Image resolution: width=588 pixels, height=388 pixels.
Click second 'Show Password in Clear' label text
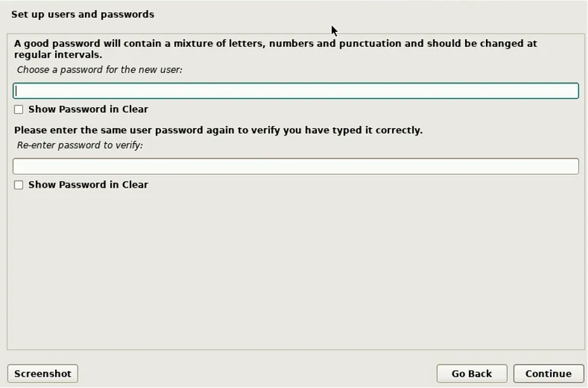tap(88, 184)
